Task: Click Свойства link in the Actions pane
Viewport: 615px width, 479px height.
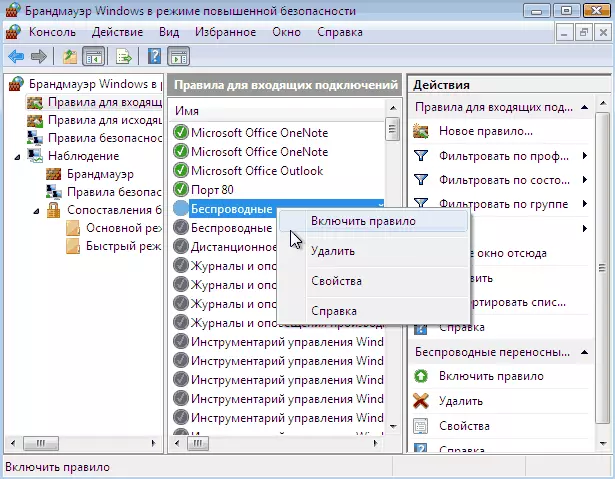Action: pyautogui.click(x=464, y=426)
